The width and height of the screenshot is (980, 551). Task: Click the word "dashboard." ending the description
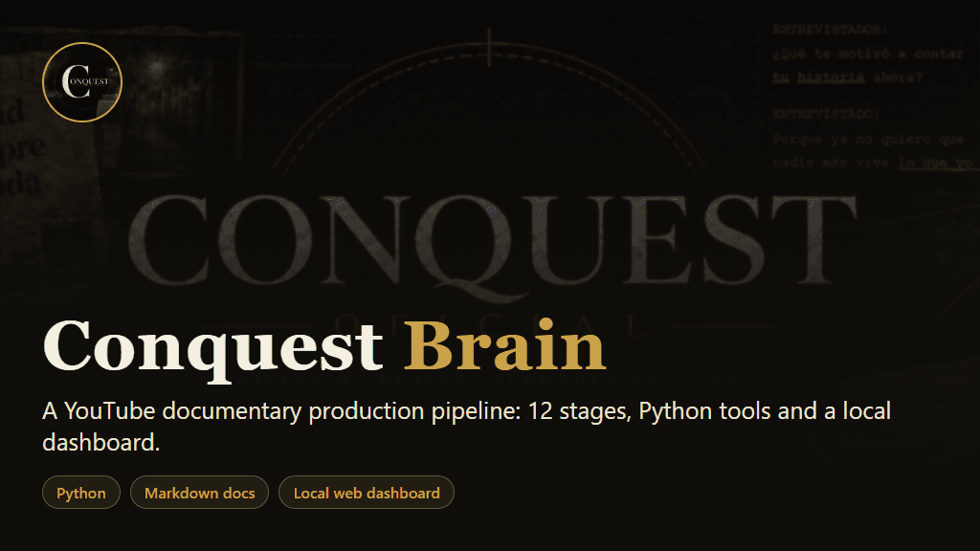tap(101, 442)
